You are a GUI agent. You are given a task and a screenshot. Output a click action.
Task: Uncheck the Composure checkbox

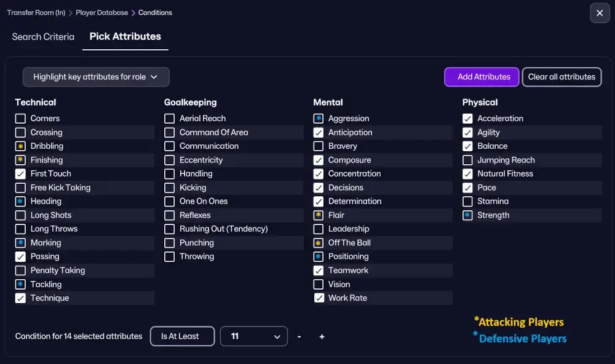pos(319,160)
